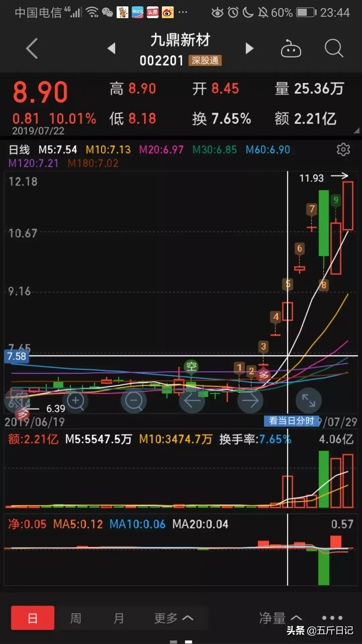Tap the M10:3474.7万 volume label
Image resolution: width=362 pixels, height=644 pixels.
point(176,439)
